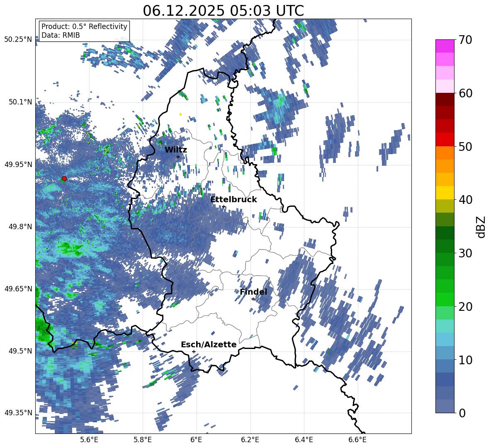Select the Wiltz city label
491x448 pixels.
(176, 150)
